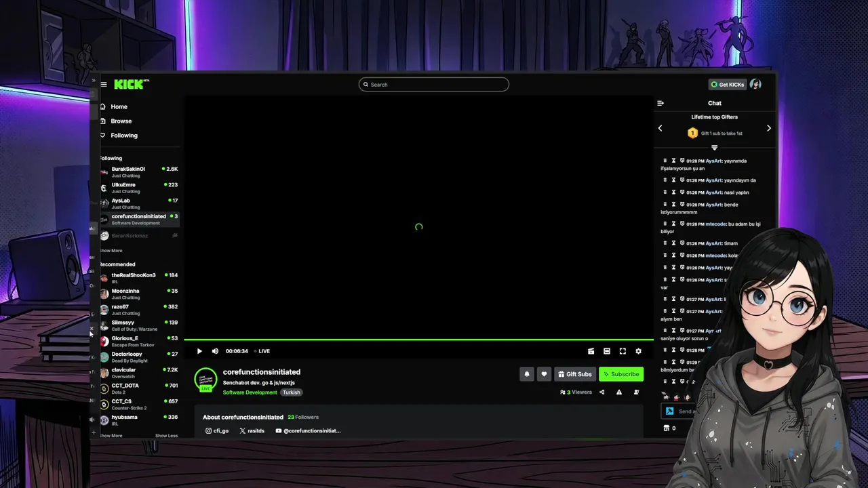Open BurakSakinOl channel
Image resolution: width=868 pixels, height=488 pixels.
coord(139,172)
